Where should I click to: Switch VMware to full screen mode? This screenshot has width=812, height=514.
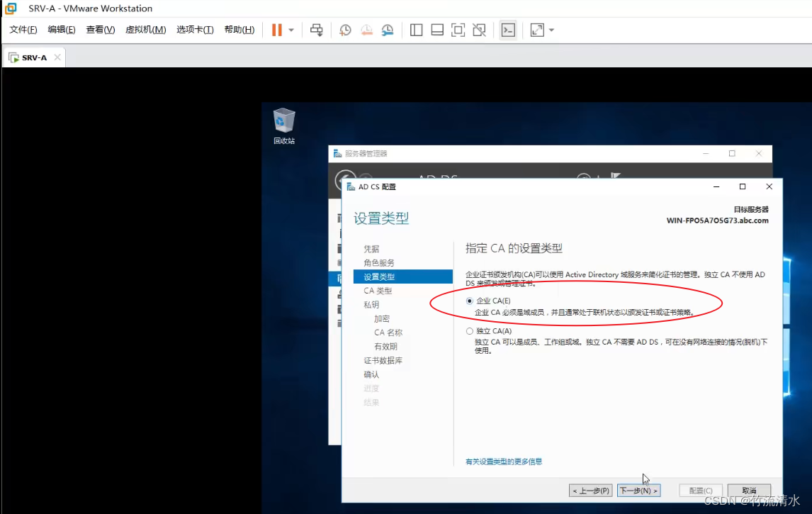(x=458, y=30)
